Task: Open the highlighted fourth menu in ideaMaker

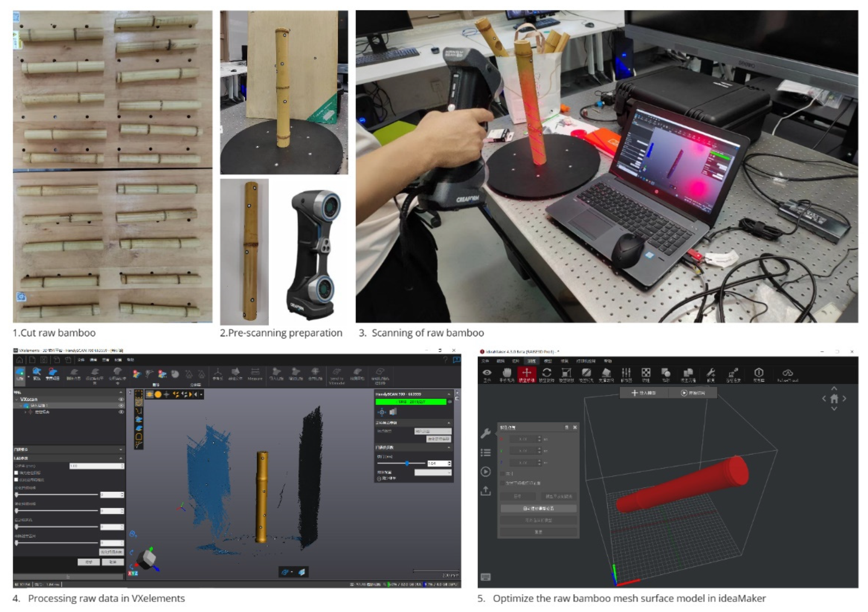Action: tap(532, 361)
